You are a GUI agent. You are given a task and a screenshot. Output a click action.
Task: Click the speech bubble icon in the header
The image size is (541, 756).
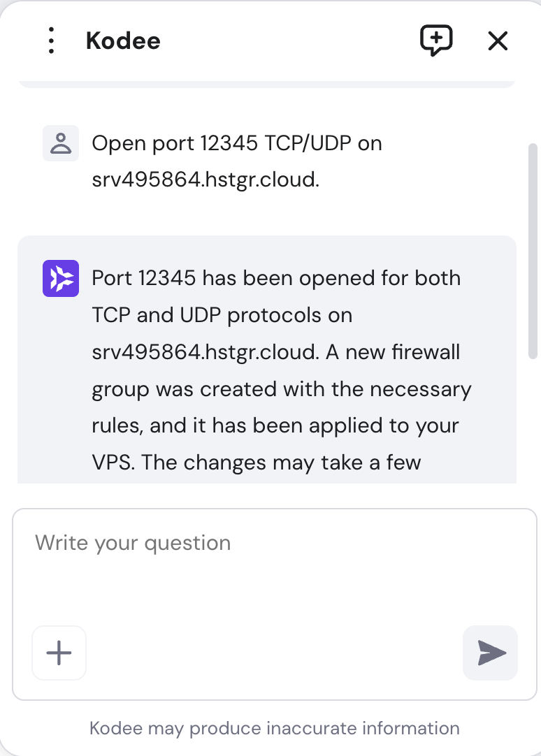click(x=436, y=41)
